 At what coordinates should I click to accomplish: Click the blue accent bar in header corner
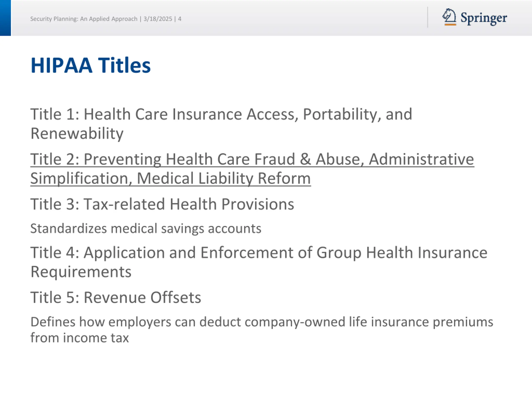click(x=5, y=18)
